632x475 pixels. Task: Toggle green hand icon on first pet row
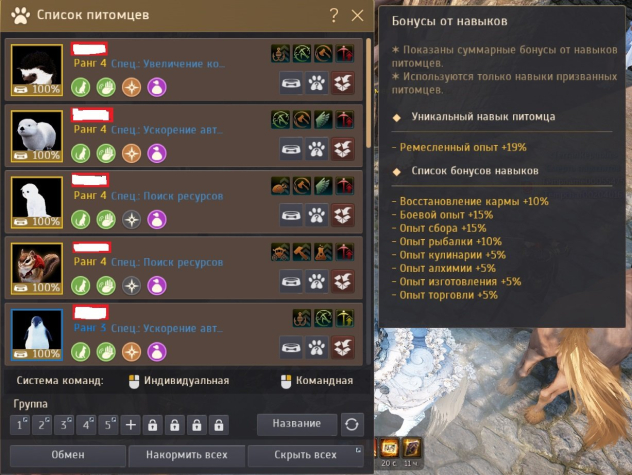[x=106, y=88]
